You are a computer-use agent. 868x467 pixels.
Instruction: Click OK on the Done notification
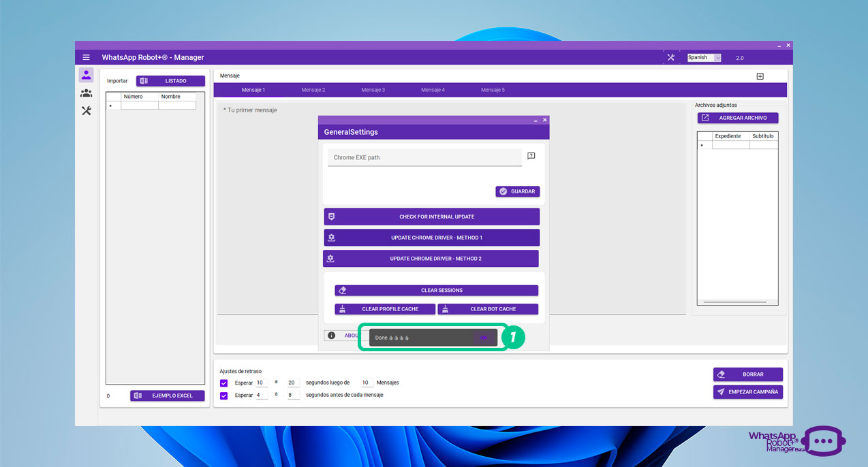point(484,338)
